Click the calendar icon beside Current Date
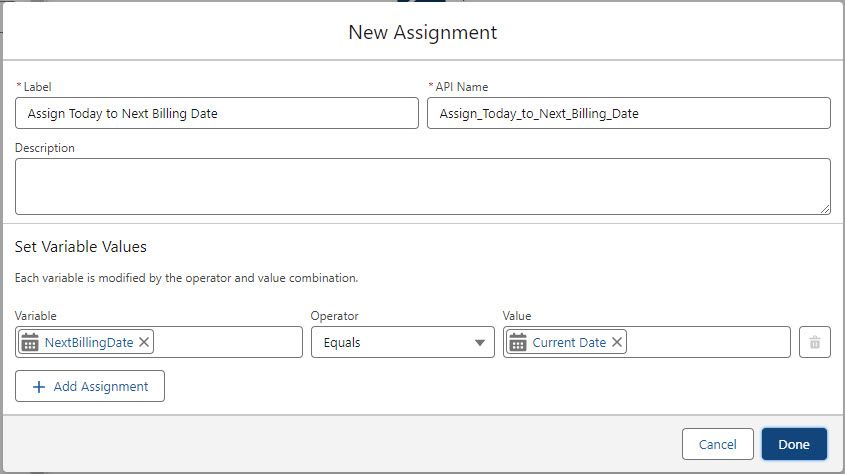Viewport: 845px width, 474px height. pos(518,342)
